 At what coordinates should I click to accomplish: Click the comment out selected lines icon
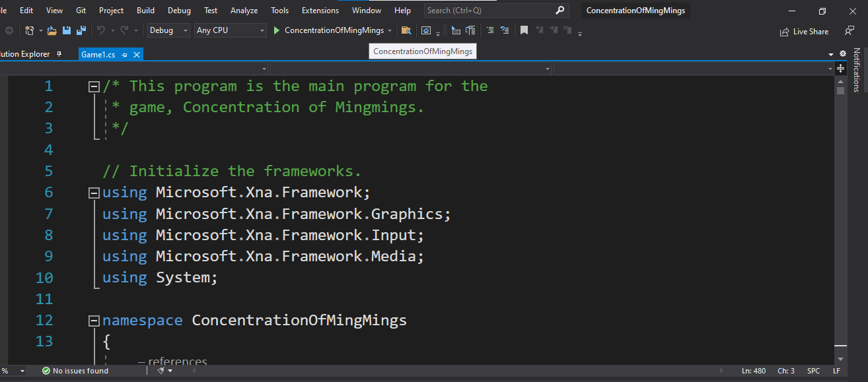pyautogui.click(x=489, y=30)
